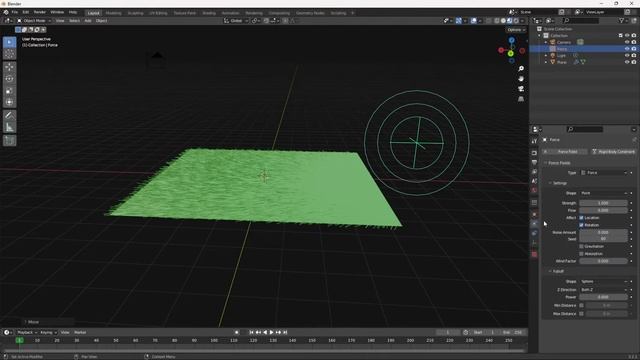
Task: Switch to the Modeling workspace tab
Action: tap(113, 13)
